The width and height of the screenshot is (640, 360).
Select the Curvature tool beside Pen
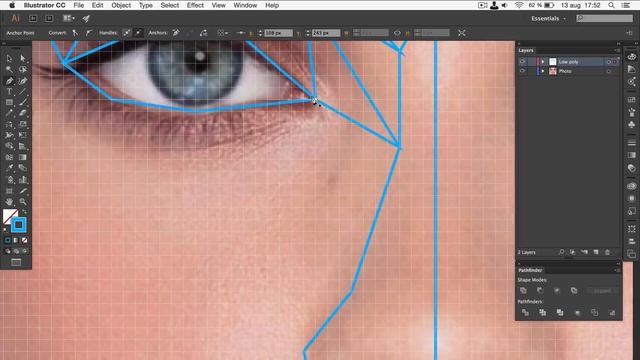coord(22,81)
